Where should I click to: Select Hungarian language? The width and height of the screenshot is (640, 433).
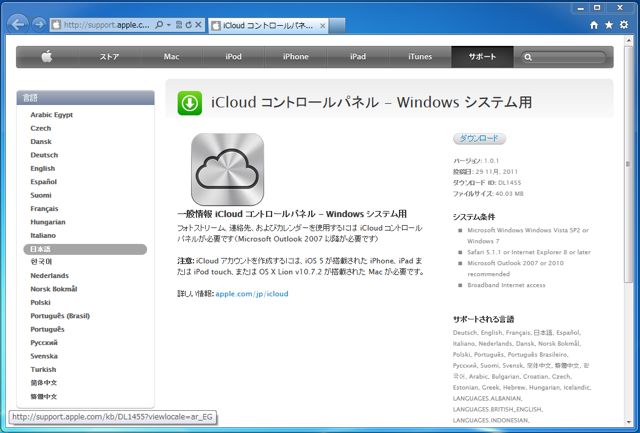tap(48, 222)
